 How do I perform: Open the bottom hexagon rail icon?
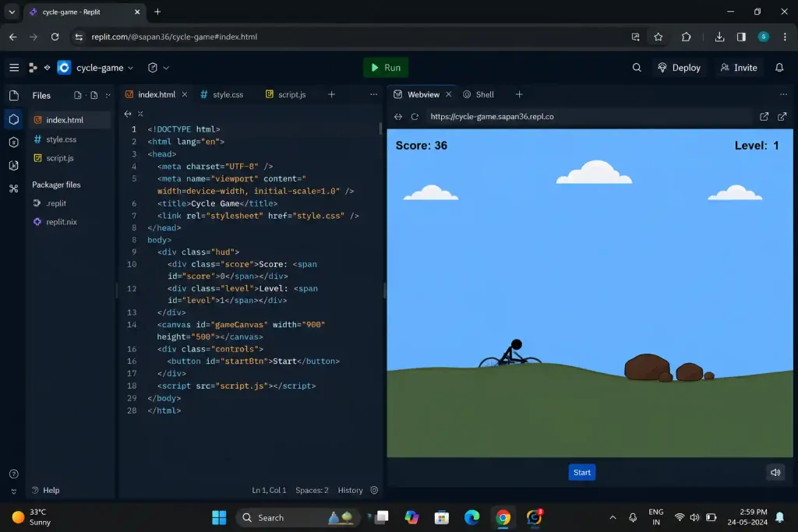pyautogui.click(x=14, y=165)
